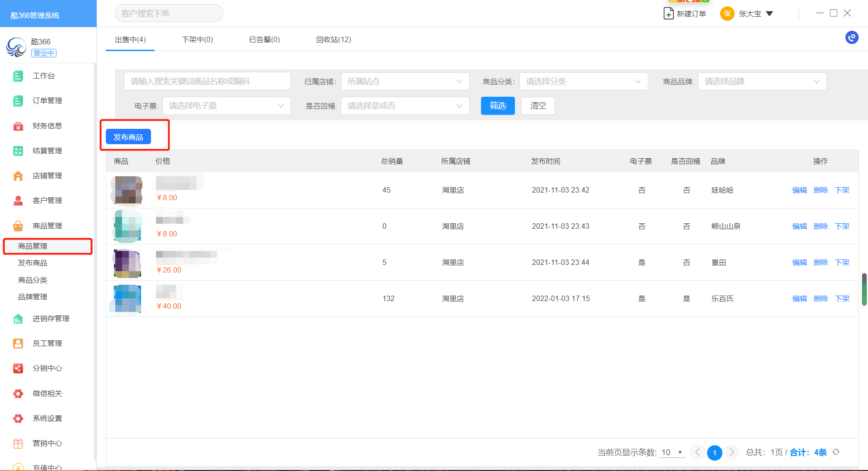
Task: Click refresh icon beside 合计 4条
Action: tap(836, 452)
